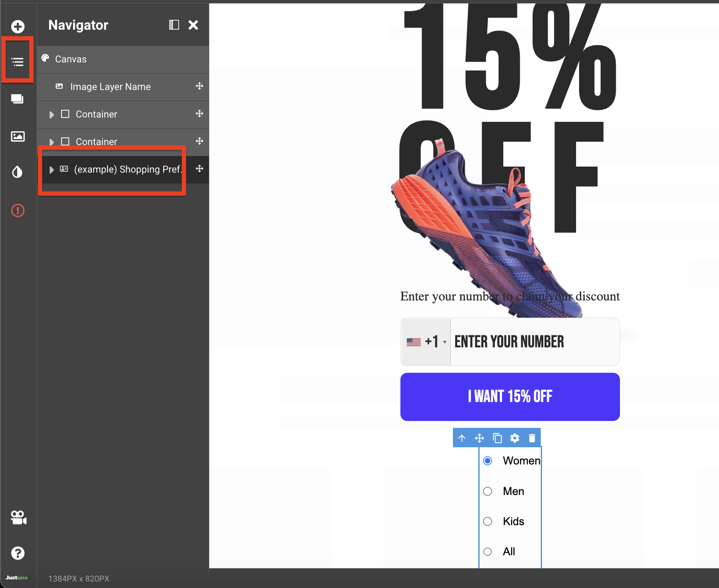Open the help question mark icon
719x588 pixels.
tap(18, 553)
